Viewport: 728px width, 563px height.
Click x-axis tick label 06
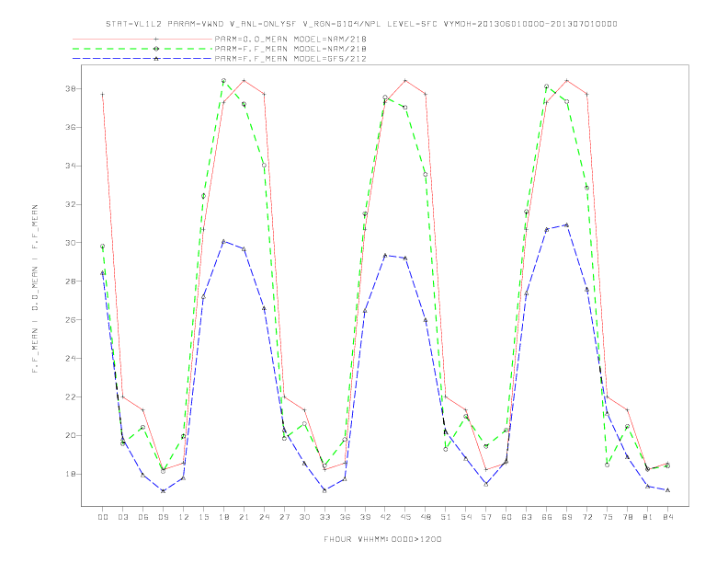(143, 517)
